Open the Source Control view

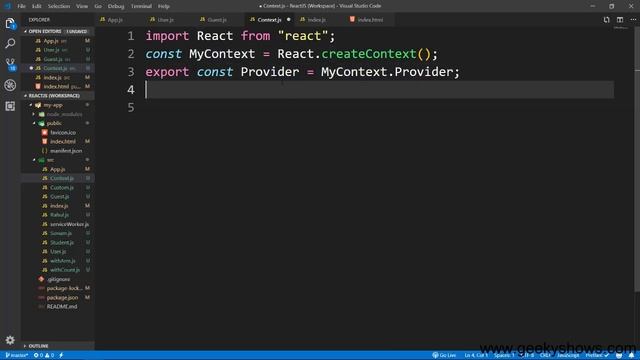[x=10, y=64]
